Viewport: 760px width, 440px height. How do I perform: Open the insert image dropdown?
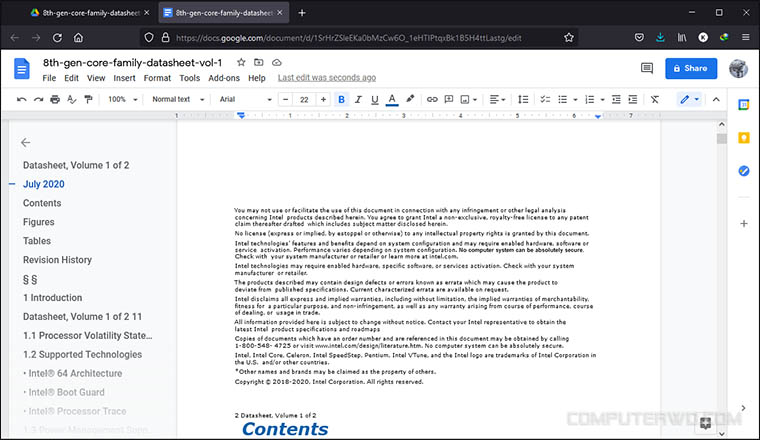468,99
